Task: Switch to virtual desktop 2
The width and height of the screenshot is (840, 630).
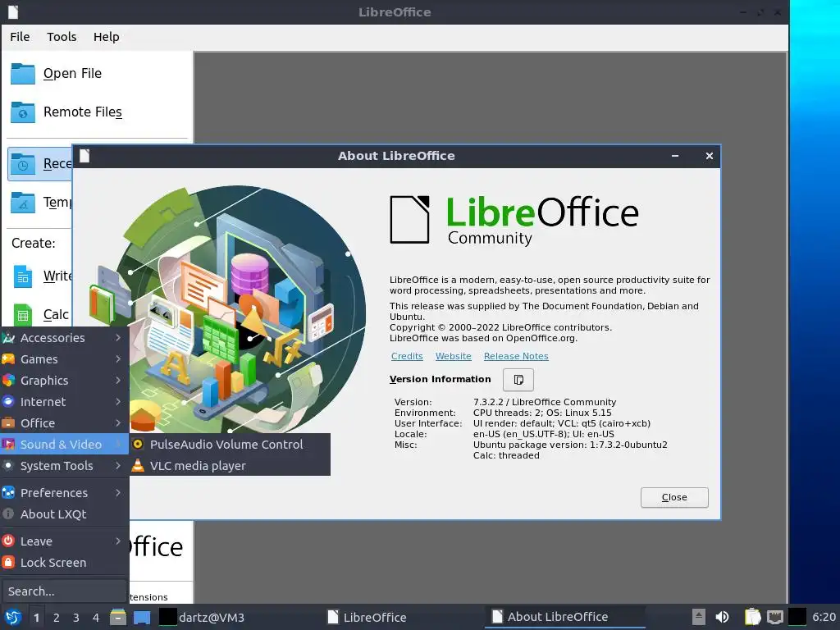Action: click(x=57, y=618)
